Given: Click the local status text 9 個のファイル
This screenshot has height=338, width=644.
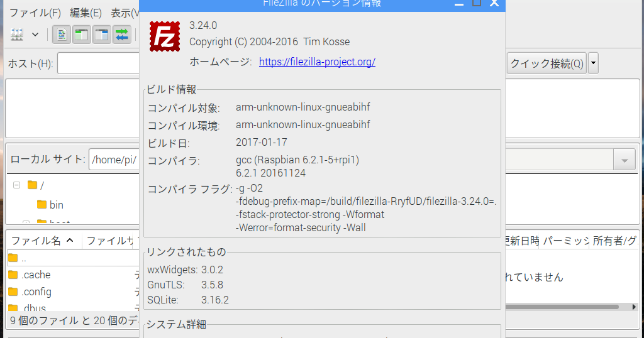Looking at the screenshot, I should pos(44,320).
